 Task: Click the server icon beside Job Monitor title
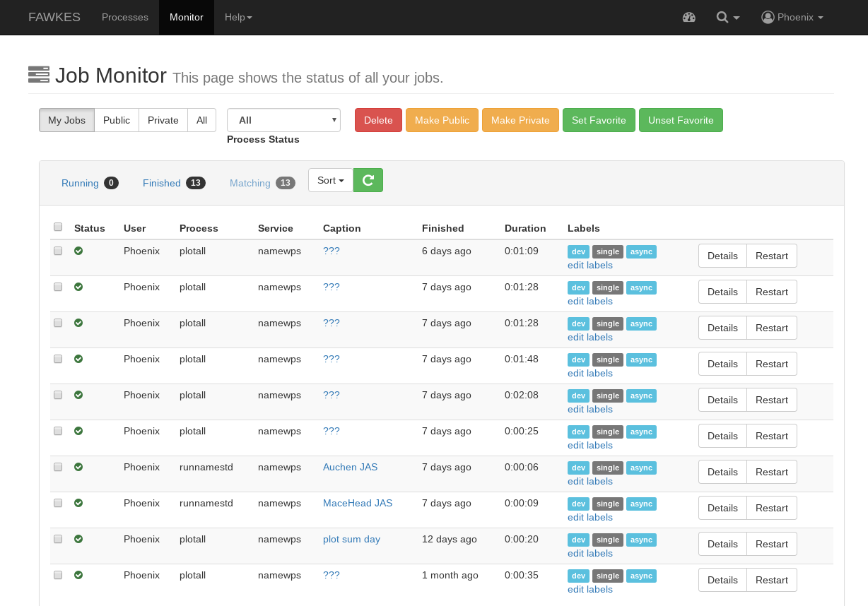pos(39,75)
